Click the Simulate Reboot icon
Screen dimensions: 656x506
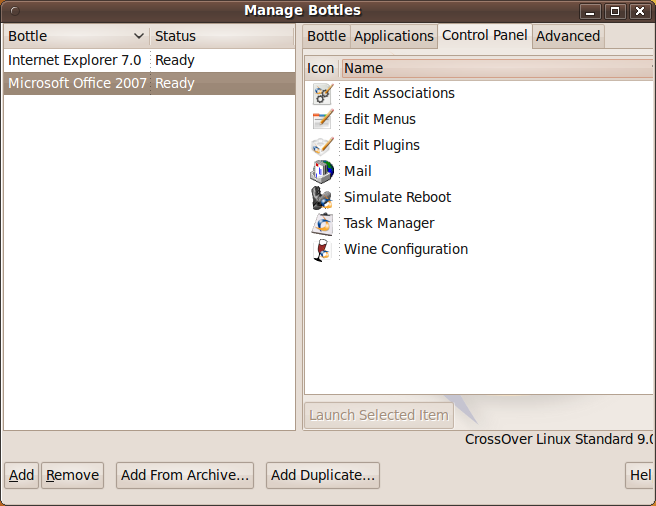pyautogui.click(x=322, y=198)
